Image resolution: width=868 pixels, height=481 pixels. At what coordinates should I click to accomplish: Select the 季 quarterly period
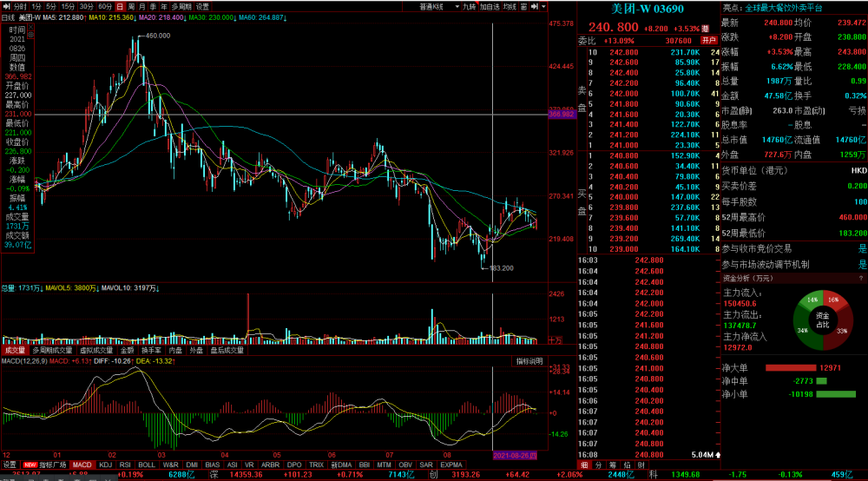point(154,7)
